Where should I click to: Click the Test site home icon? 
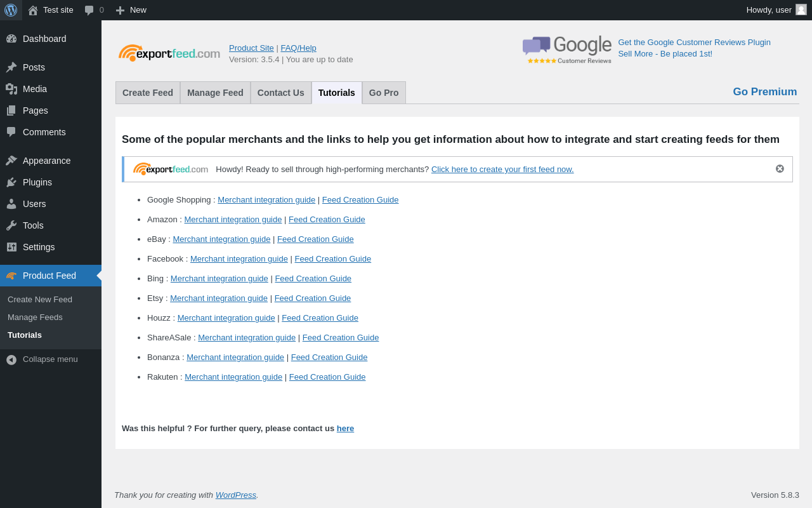tap(33, 10)
